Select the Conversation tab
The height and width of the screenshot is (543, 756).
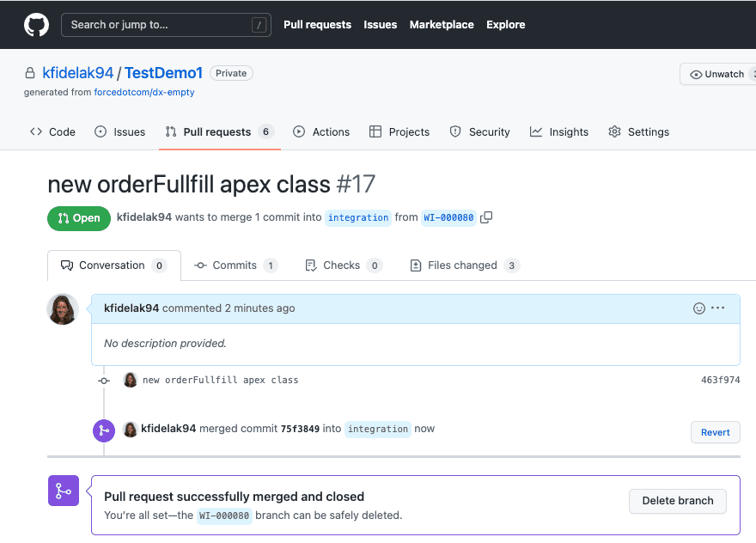114,265
